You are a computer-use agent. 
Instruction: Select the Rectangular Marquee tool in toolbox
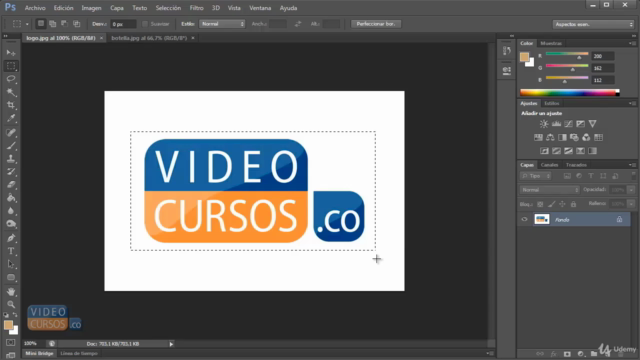coord(11,66)
